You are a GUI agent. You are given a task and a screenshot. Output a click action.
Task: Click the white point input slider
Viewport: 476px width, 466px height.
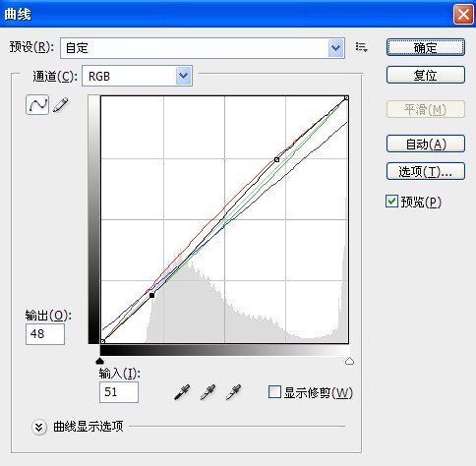point(349,361)
